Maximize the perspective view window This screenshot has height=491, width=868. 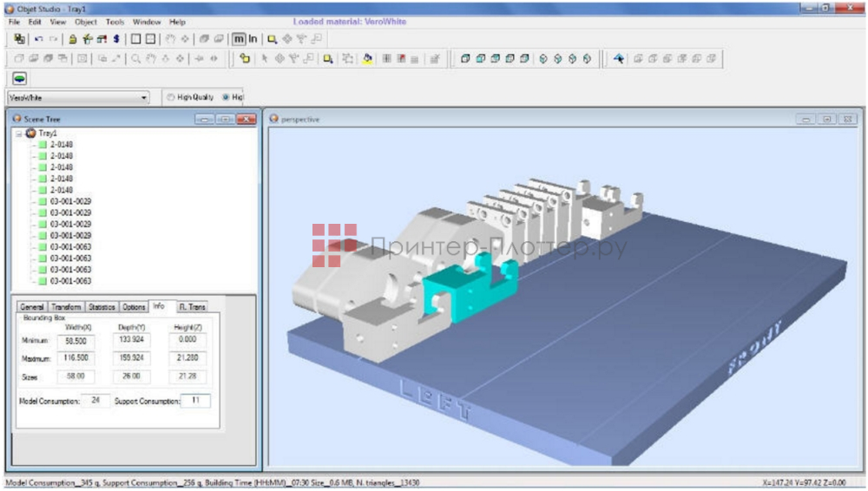[x=826, y=119]
